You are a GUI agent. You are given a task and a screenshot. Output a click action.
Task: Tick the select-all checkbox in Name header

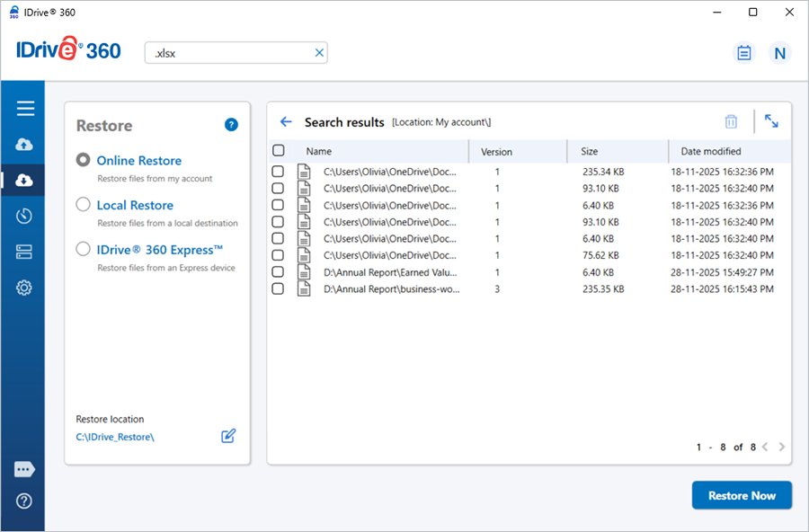[x=279, y=151]
